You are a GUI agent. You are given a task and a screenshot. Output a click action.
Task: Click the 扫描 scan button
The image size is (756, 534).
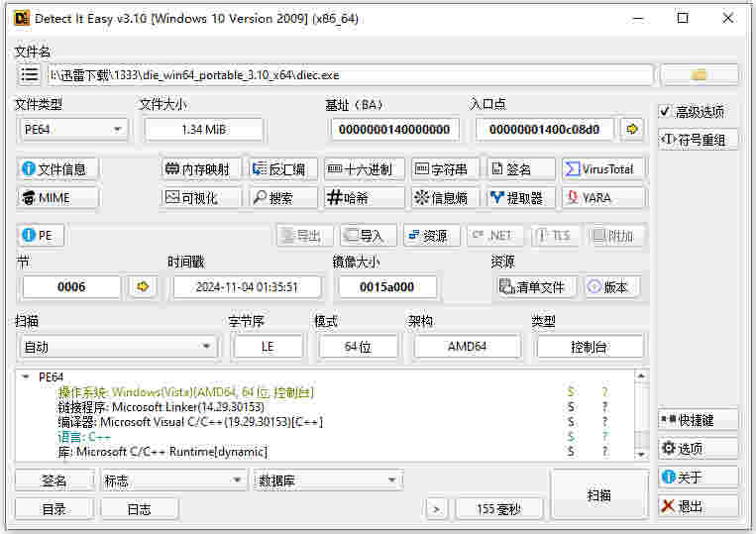tap(598, 494)
